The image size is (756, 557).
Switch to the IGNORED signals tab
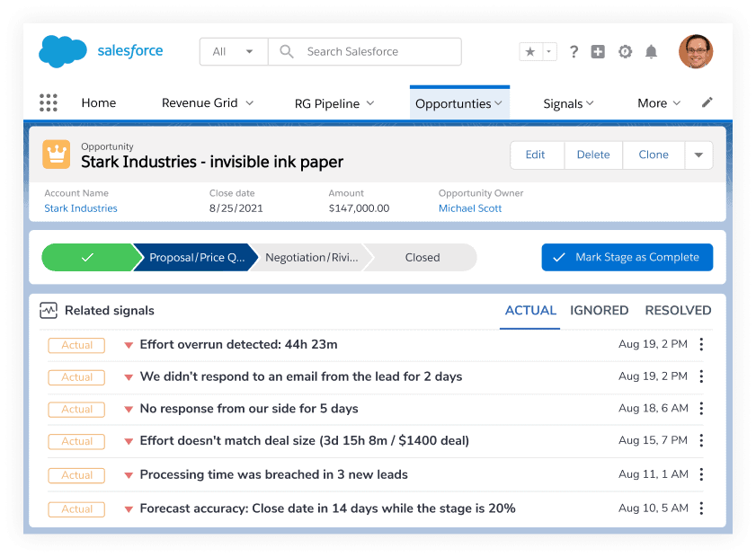tap(600, 310)
